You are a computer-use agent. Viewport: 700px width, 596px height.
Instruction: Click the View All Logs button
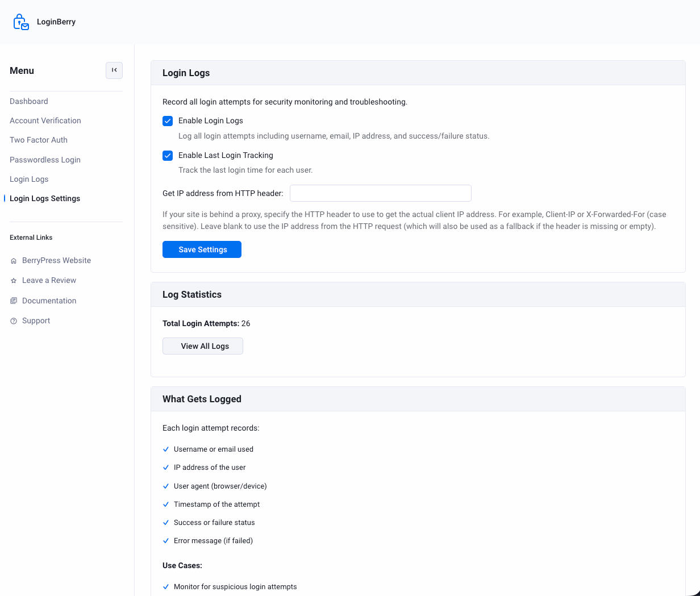click(203, 346)
